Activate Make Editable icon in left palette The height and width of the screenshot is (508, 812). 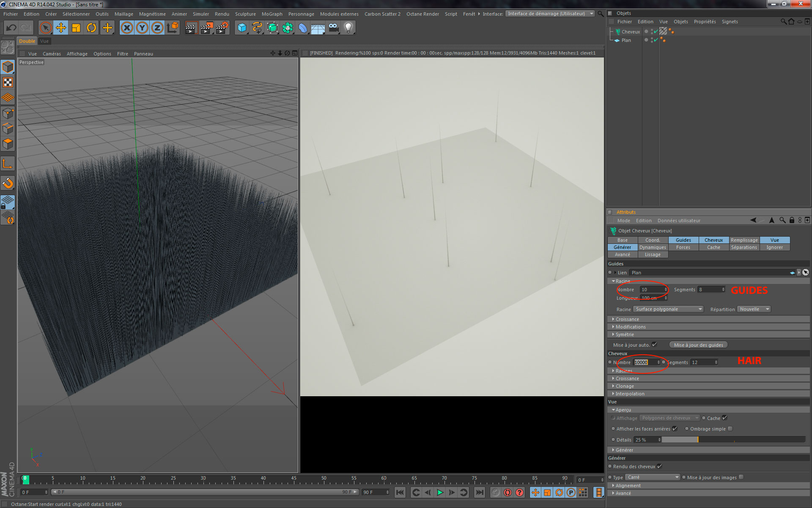[8, 48]
